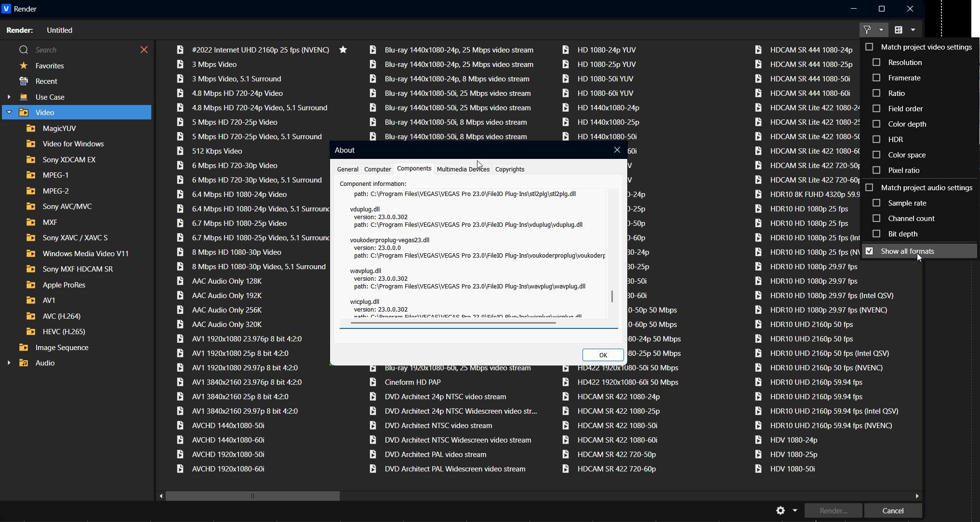980x522 pixels.
Task: Clear search with the red X icon
Action: click(144, 50)
